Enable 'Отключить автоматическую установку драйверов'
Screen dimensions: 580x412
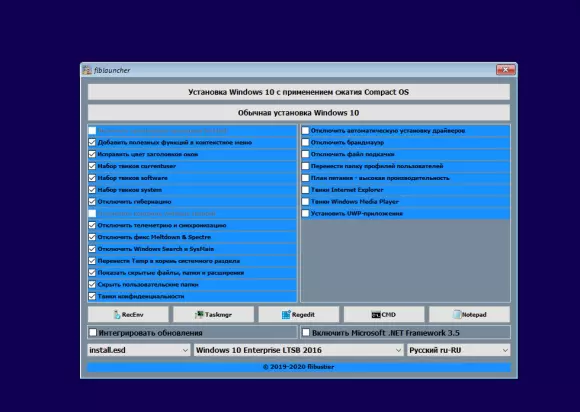click(305, 131)
